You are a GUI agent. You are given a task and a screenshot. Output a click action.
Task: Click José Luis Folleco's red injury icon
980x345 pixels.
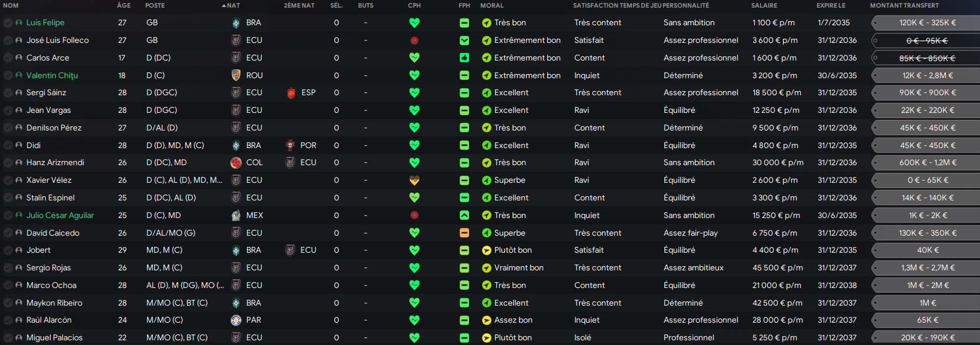[414, 41]
